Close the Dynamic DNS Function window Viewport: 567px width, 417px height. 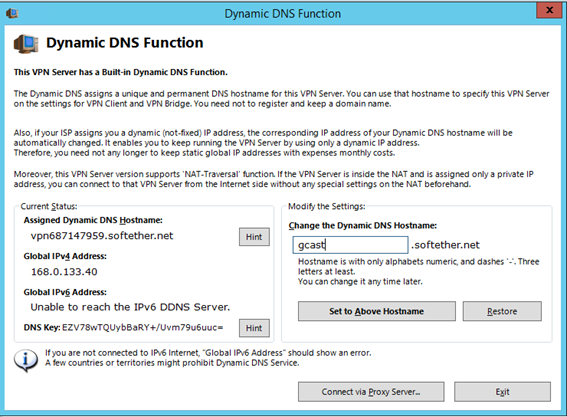(549, 10)
